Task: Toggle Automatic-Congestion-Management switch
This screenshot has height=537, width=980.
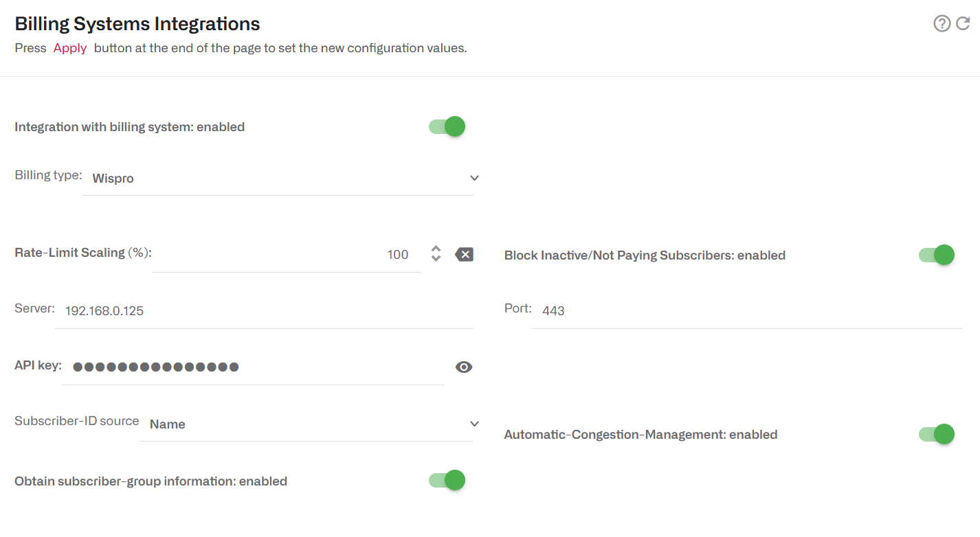Action: [x=937, y=434]
